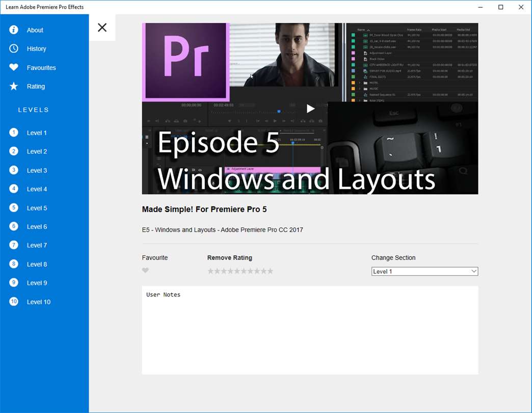
Task: Go to the Level 8 label
Action: (x=37, y=264)
